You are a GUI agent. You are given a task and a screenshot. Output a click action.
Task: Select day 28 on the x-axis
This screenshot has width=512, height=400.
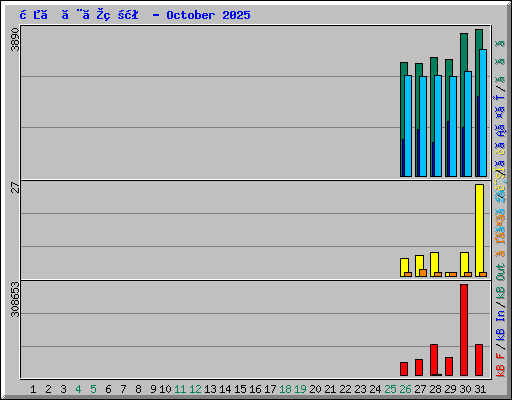[x=435, y=389]
